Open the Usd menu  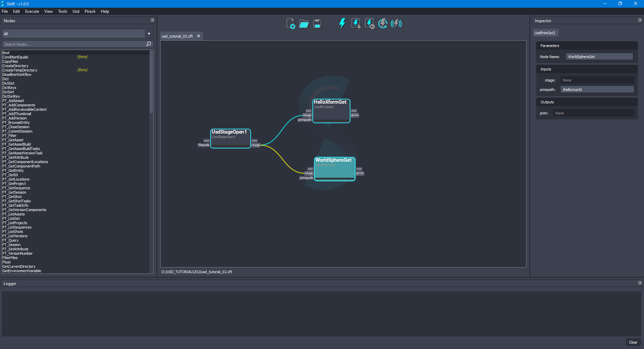click(76, 11)
